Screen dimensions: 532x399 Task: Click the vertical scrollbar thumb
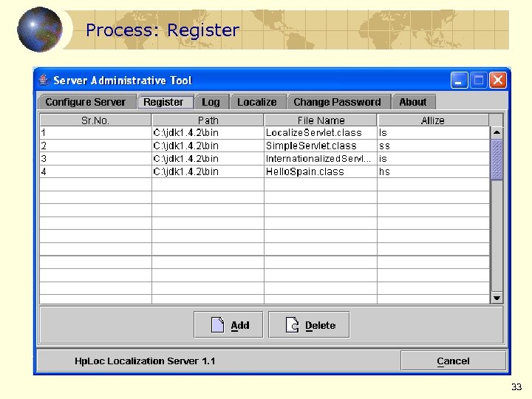[x=497, y=159]
